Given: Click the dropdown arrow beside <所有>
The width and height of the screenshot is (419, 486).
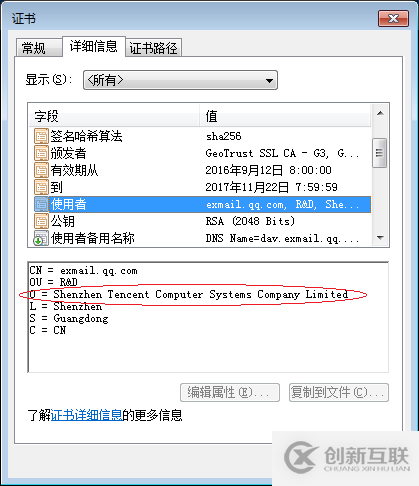Looking at the screenshot, I should [269, 80].
